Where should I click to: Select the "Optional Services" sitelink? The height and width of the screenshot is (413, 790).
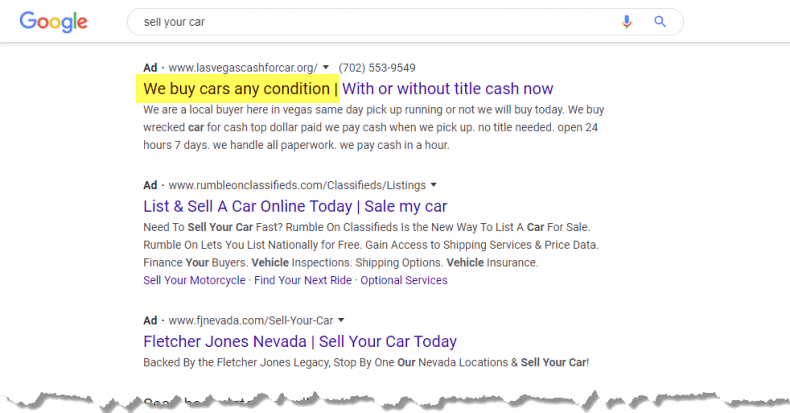pos(403,280)
